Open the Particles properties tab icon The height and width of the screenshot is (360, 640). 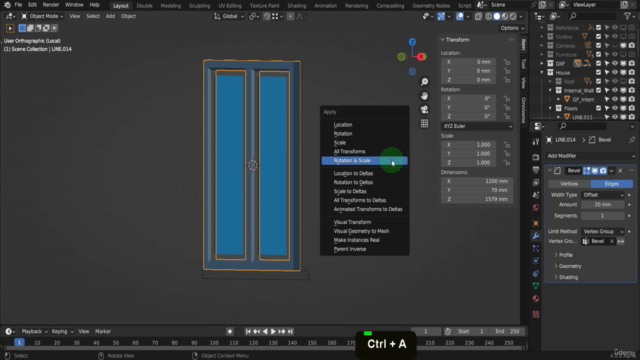click(x=536, y=248)
